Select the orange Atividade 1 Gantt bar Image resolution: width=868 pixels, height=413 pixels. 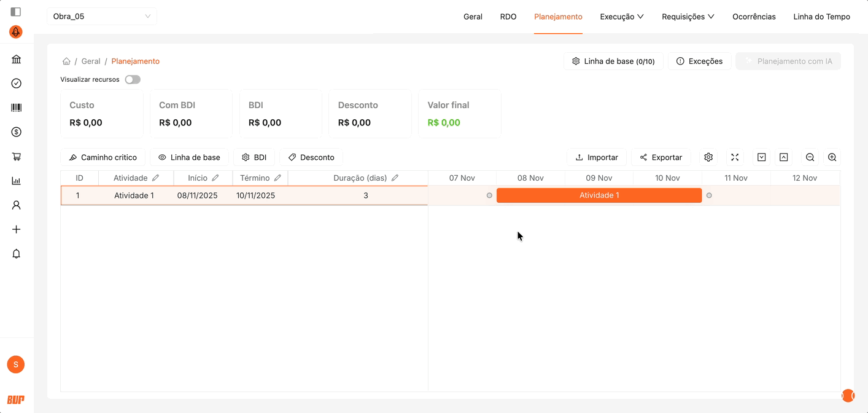pos(599,195)
